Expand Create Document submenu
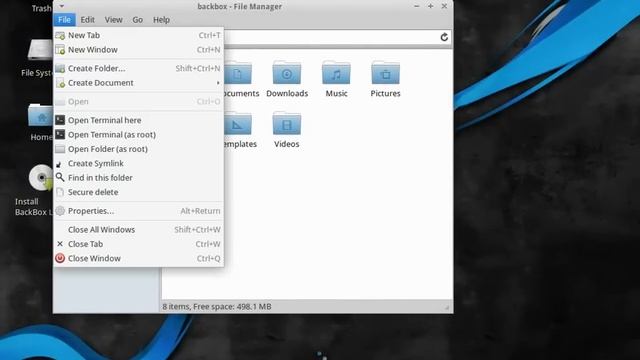 tap(138, 83)
